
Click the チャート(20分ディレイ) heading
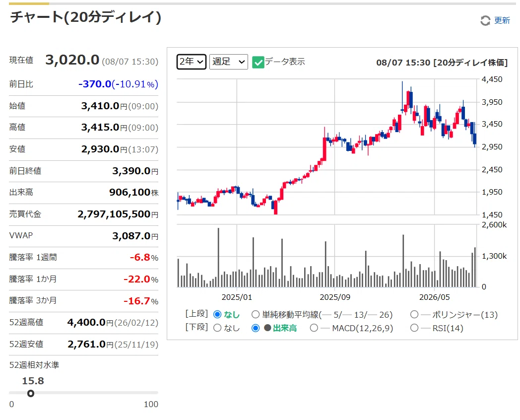[85, 17]
